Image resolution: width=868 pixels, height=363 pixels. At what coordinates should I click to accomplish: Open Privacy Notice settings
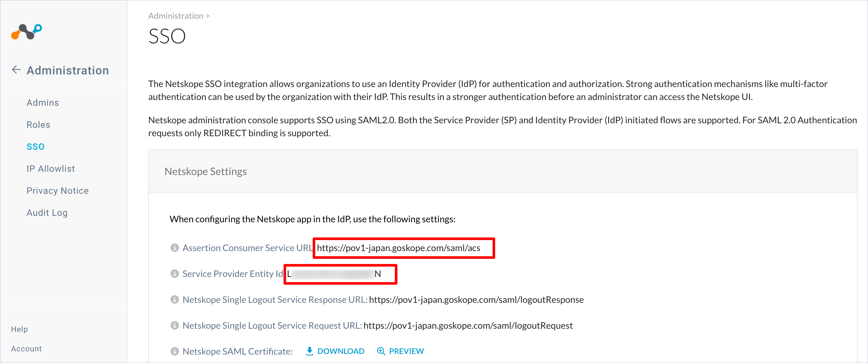coord(58,191)
